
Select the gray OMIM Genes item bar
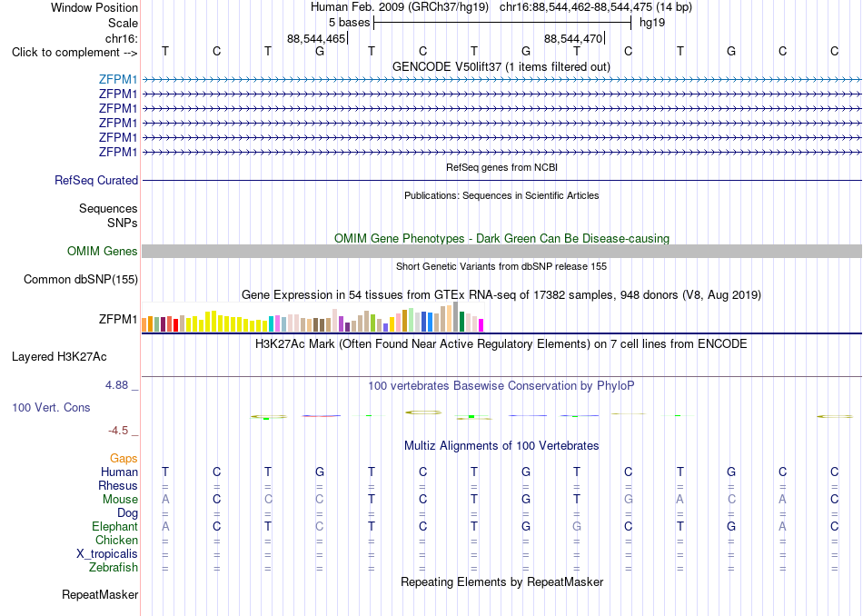point(501,251)
